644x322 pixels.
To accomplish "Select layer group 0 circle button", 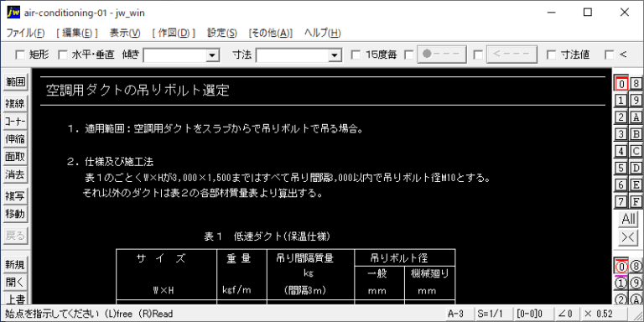I will pyautogui.click(x=621, y=267).
